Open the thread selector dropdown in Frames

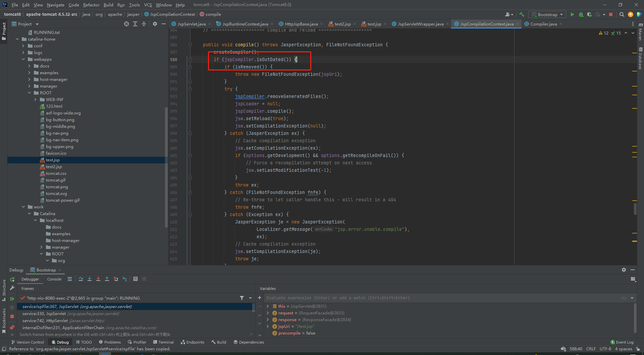250,298
